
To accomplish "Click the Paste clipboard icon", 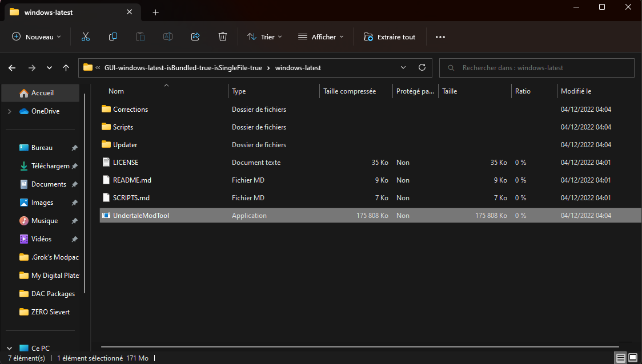I will (x=141, y=37).
